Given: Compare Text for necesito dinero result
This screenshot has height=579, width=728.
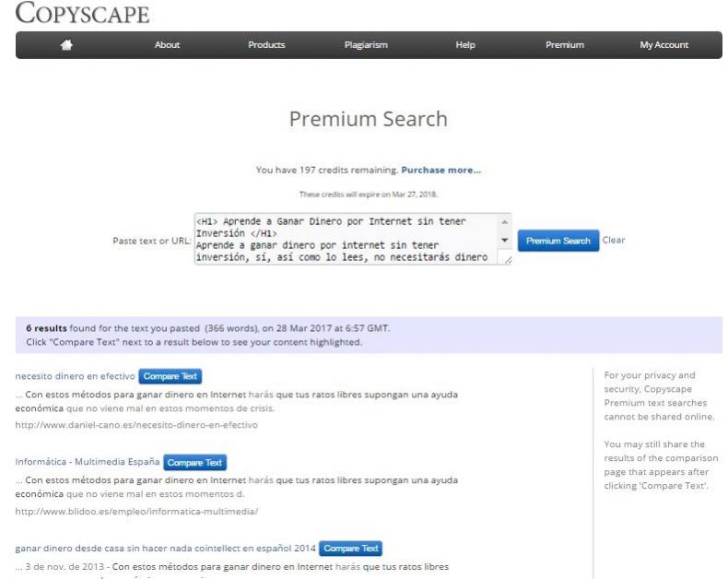Looking at the screenshot, I should click(170, 376).
